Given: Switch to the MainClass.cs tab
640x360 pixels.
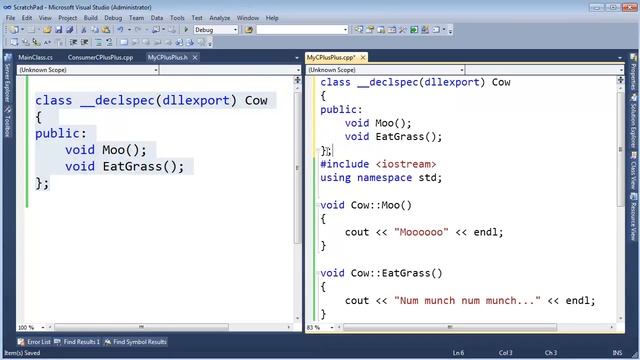Looking at the screenshot, I should pos(35,58).
